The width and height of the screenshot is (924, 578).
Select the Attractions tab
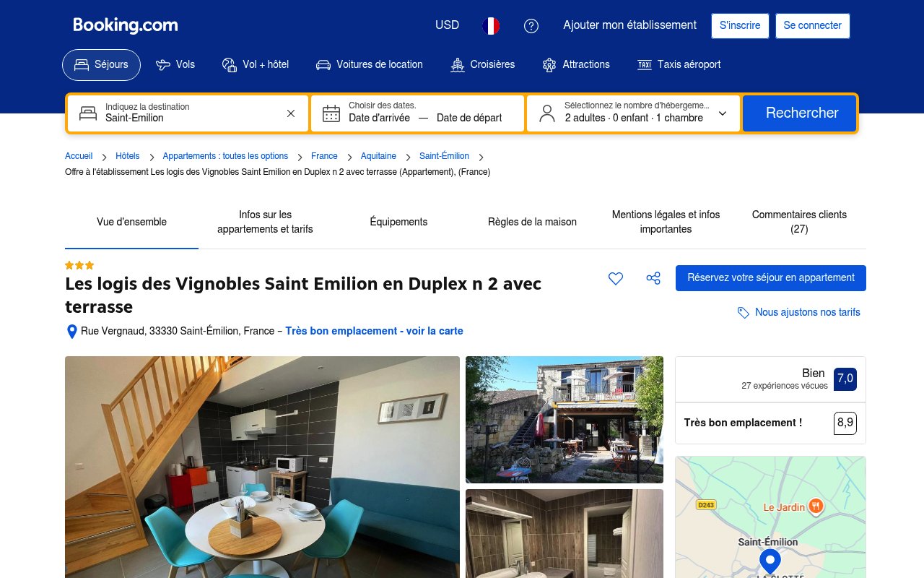pyautogui.click(x=576, y=64)
